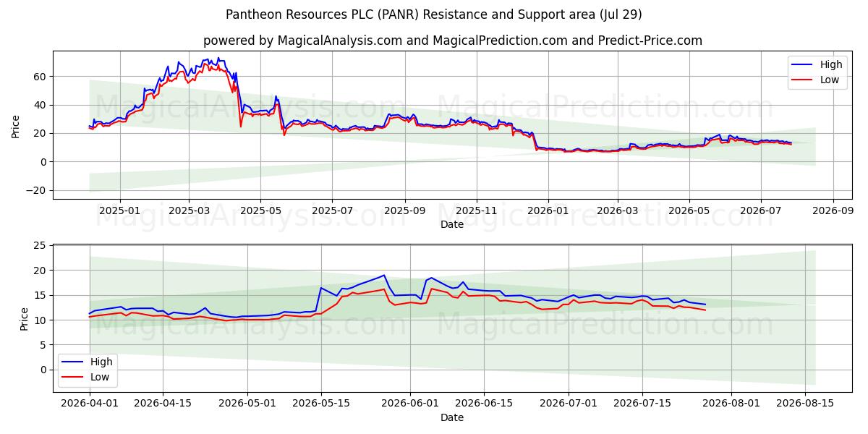This screenshot has height=434, width=868.
Task: Click the '40' y-axis value on top chart
Action: point(41,105)
